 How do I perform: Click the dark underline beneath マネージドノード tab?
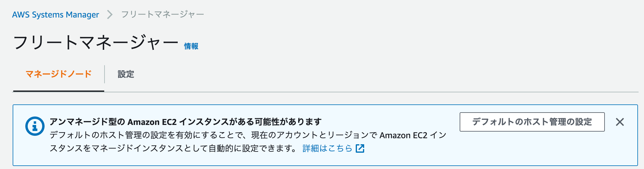[59, 91]
